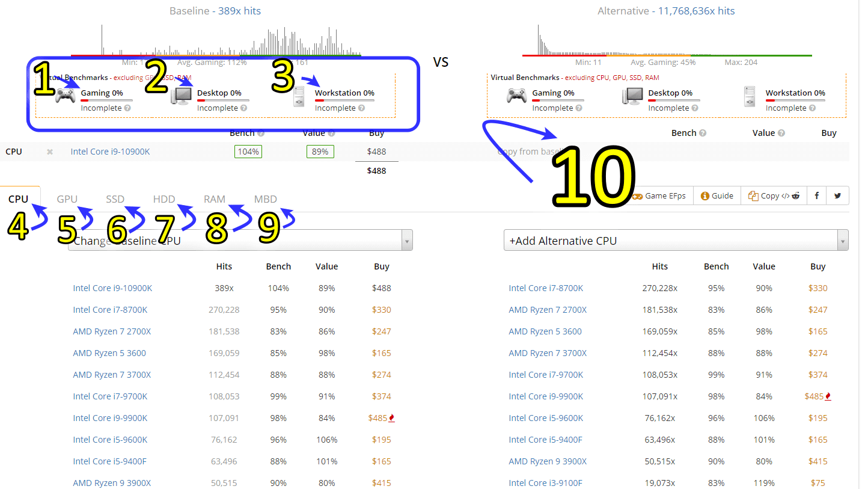Select Intel Core i5-9600K in baseline list
The image size is (868, 489).
coord(110,440)
